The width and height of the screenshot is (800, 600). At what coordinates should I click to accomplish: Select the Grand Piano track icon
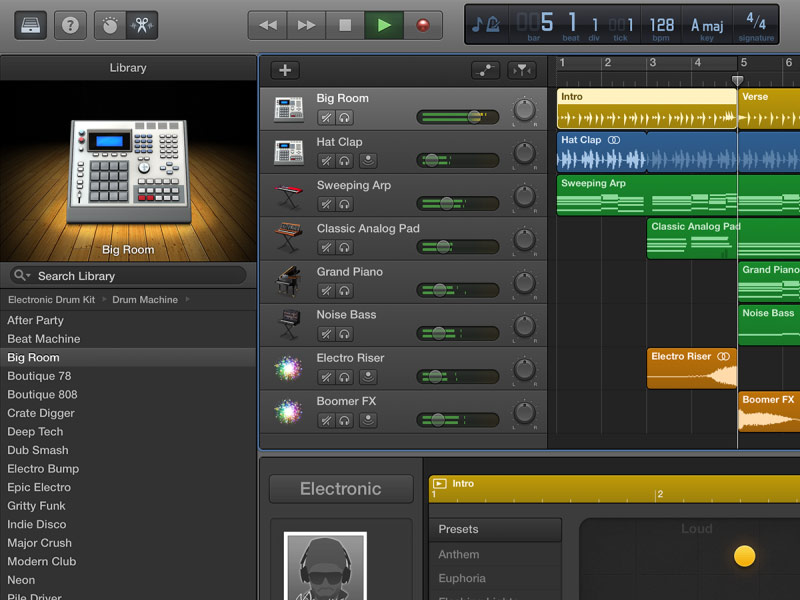(x=289, y=281)
